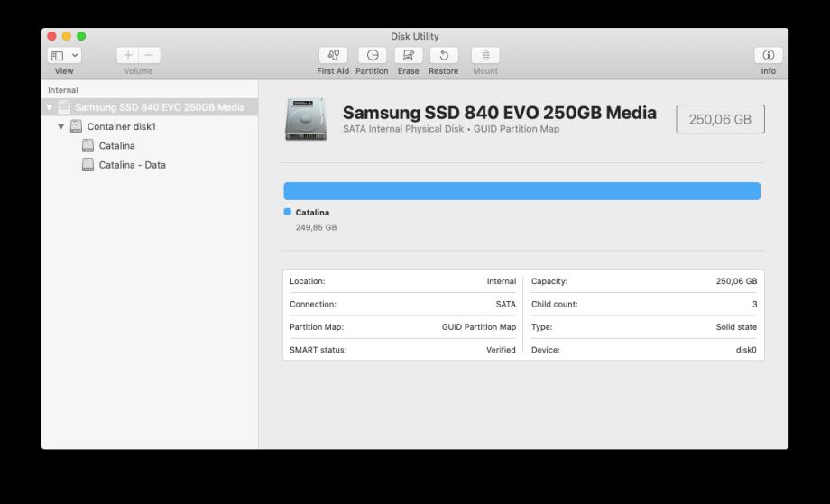This screenshot has height=504, width=830.
Task: Click the Connection value SATA
Action: [505, 304]
